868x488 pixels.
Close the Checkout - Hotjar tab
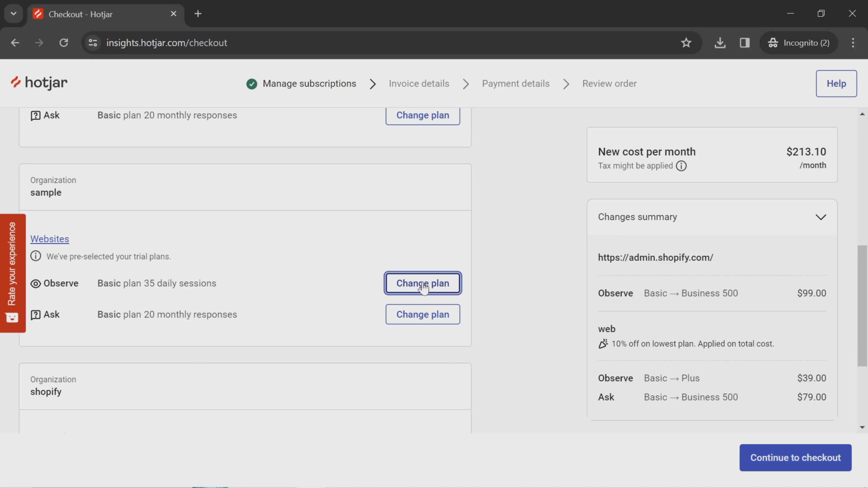click(x=174, y=14)
